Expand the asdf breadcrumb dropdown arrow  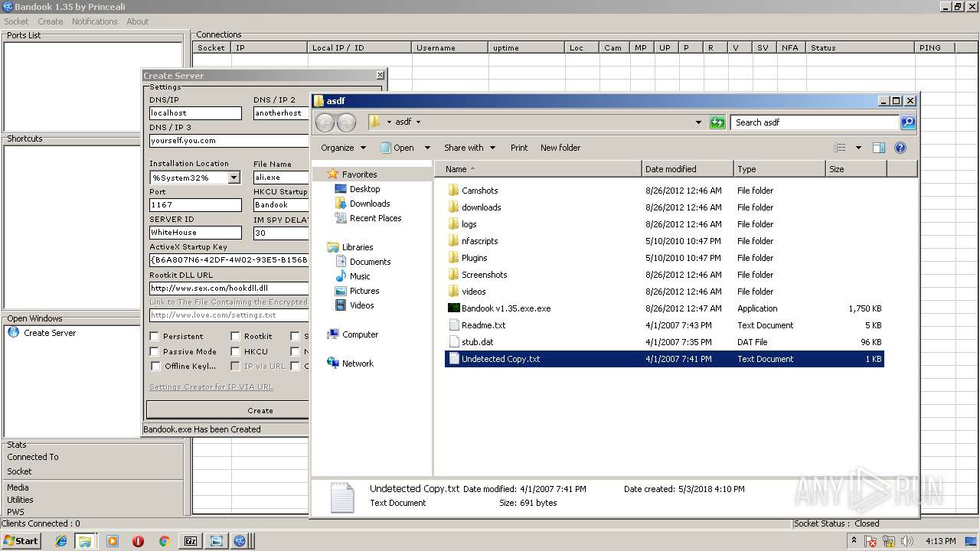click(418, 122)
